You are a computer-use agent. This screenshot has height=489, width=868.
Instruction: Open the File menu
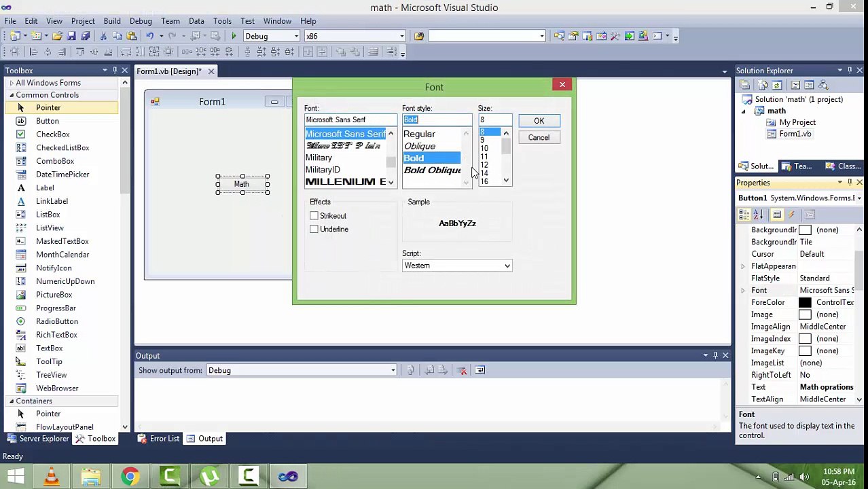click(x=10, y=21)
